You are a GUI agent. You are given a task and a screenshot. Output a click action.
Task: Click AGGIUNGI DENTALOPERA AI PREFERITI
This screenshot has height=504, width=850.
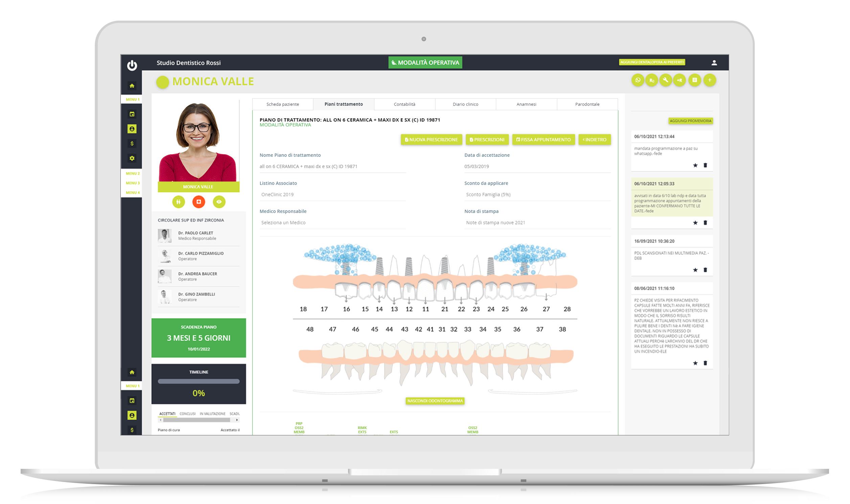click(x=652, y=62)
